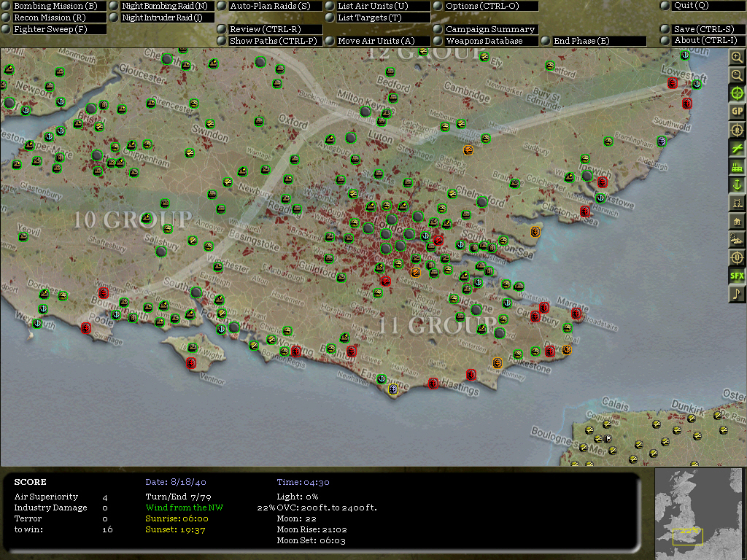Viewport: 747px width, 560px height.
Task: Start a Bombing Mission (B)
Action: pos(55,6)
